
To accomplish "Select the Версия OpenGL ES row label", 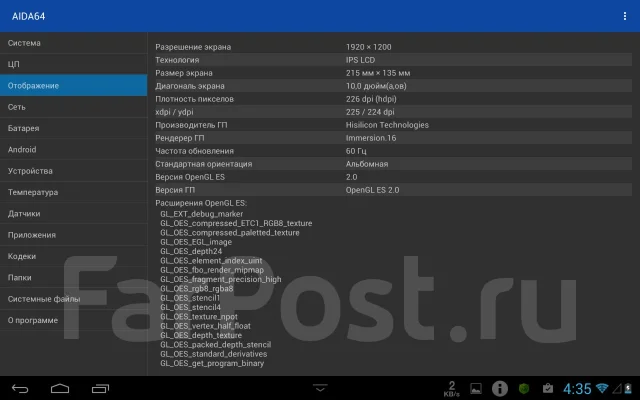I will coord(190,177).
